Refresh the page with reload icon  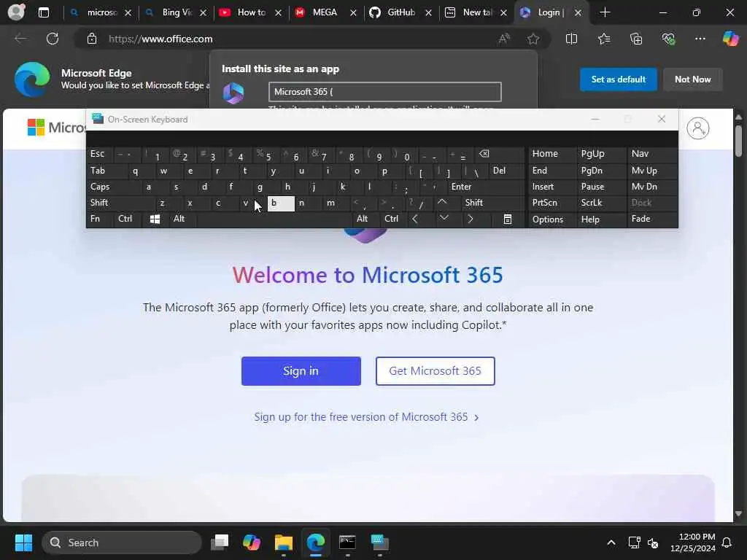tap(53, 39)
